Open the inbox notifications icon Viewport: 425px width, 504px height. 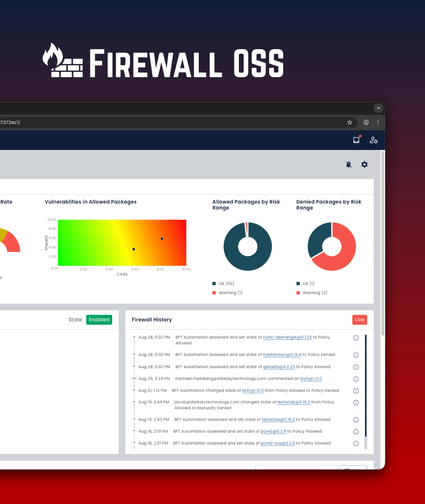357,140
